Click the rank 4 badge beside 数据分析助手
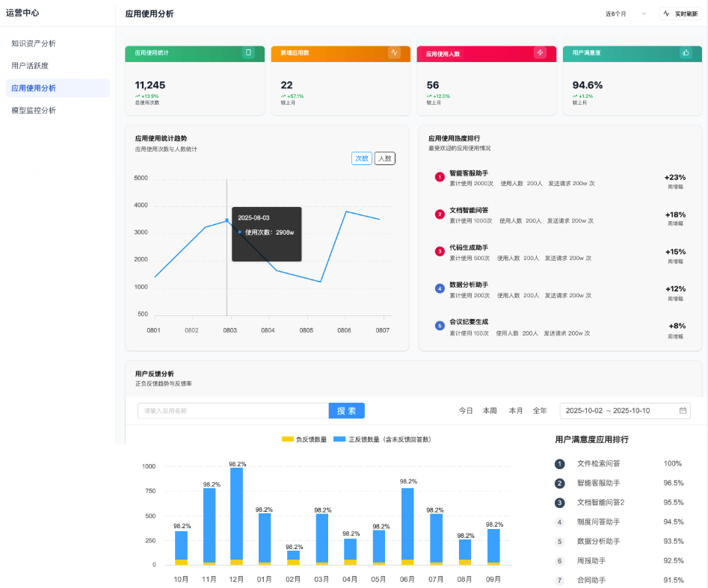Screen dimensions: 708x588 point(440,288)
